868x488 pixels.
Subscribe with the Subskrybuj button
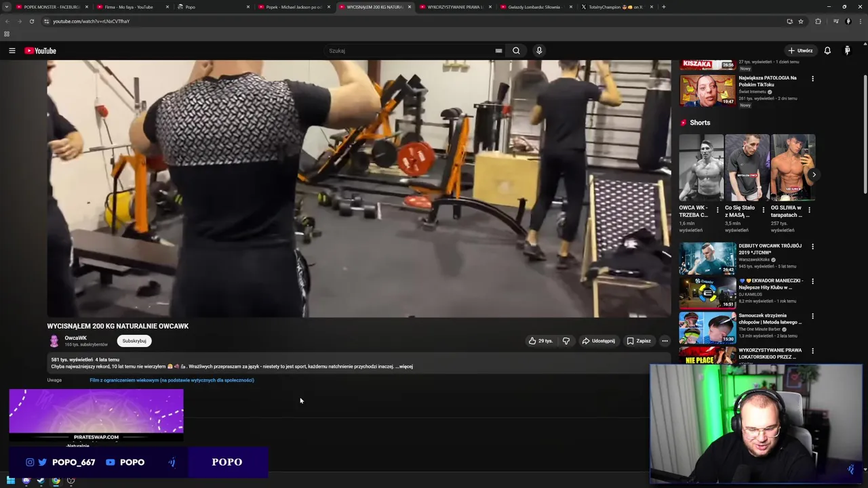point(134,341)
